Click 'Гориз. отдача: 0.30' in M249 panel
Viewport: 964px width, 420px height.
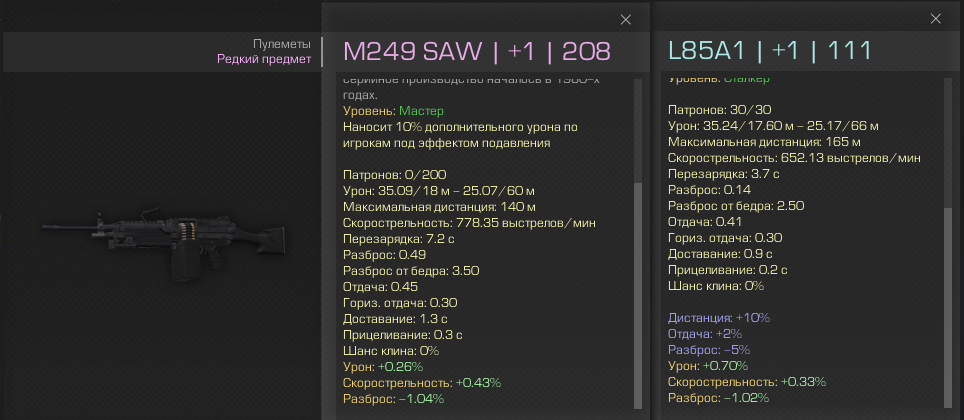click(x=400, y=303)
